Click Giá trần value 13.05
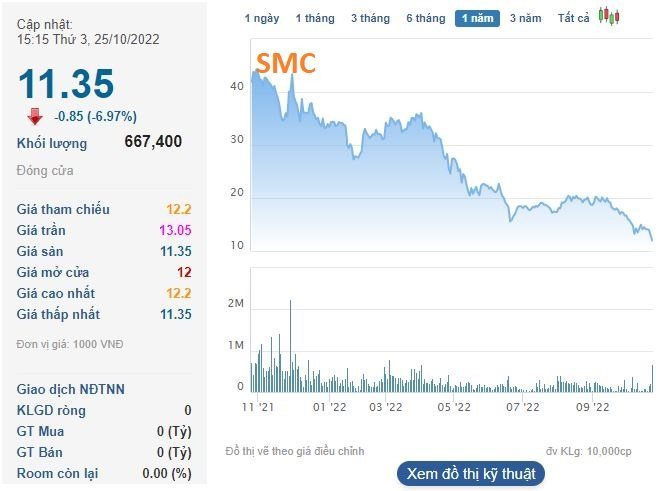Viewport: 659px width, 491px height. pyautogui.click(x=175, y=230)
